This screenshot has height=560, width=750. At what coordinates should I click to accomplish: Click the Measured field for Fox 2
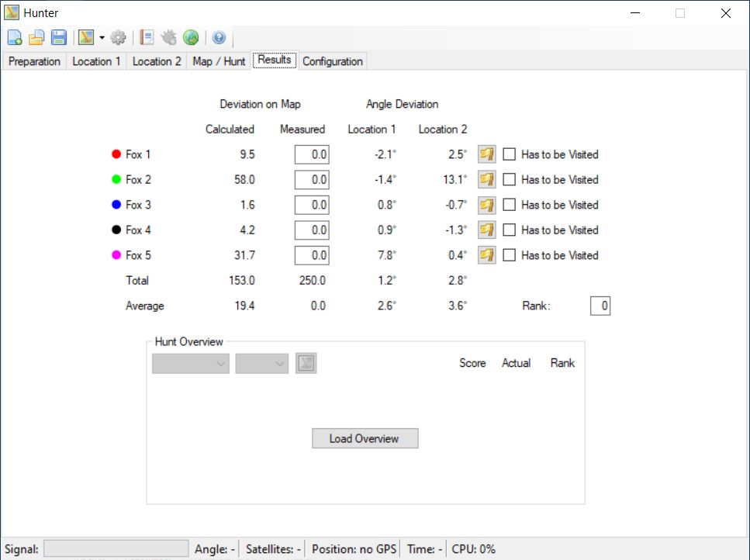[312, 180]
